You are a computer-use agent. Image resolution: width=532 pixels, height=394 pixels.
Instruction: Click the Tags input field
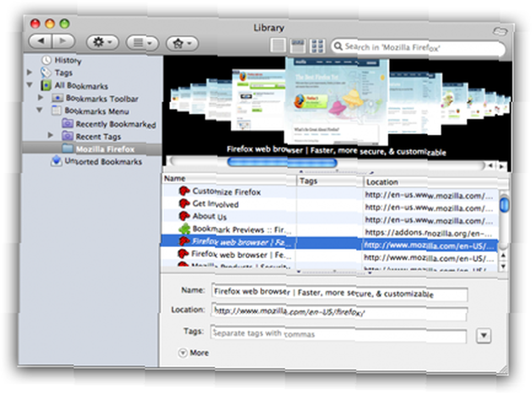click(338, 333)
